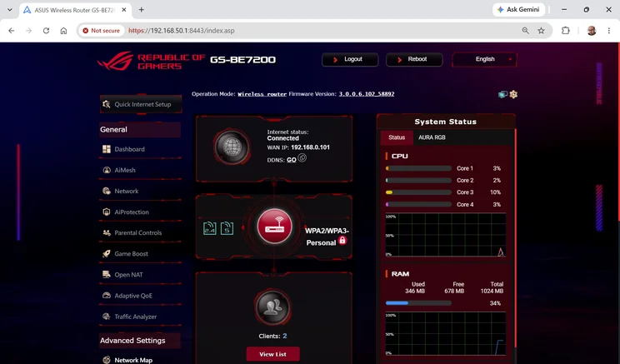Click the security lock icon beside WPA2/WPA3-Personal
This screenshot has width=620, height=364.
click(342, 241)
